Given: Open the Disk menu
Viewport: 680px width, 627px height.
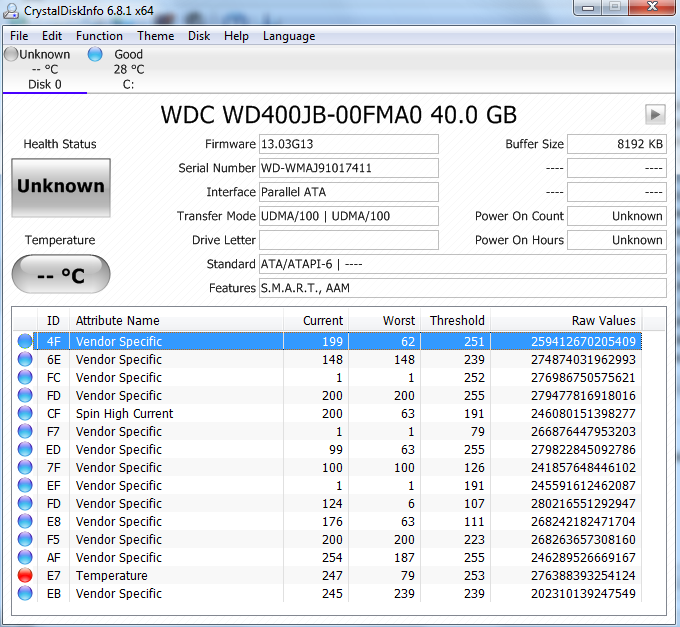Looking at the screenshot, I should tap(199, 36).
